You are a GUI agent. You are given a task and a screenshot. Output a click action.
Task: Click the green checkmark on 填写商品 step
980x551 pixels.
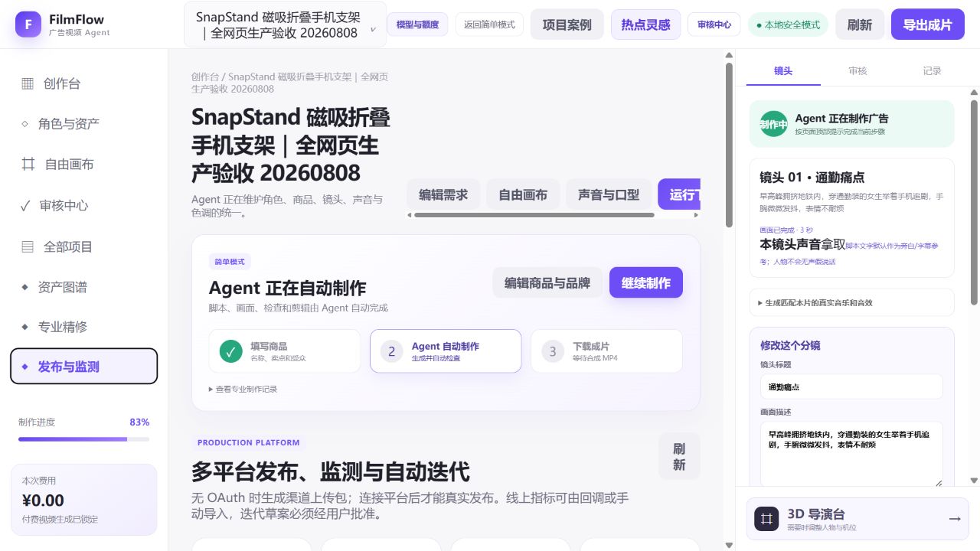coord(230,351)
